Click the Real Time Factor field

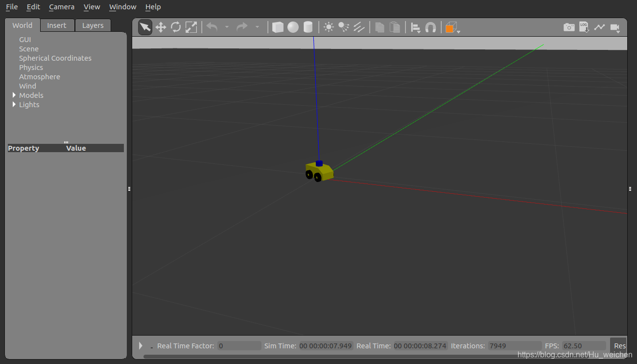(x=239, y=346)
